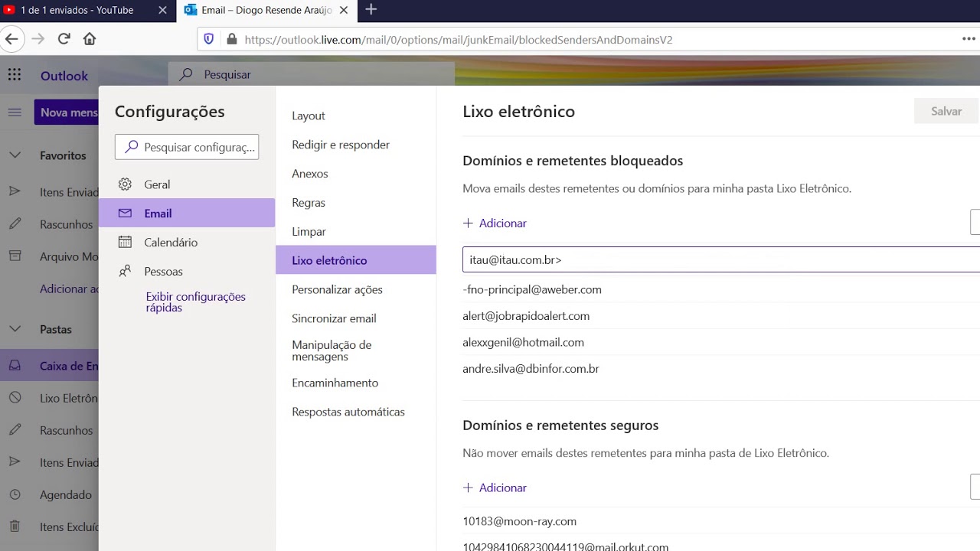Click the Adicionar aos favoritos link in sidebar
The height and width of the screenshot is (551, 980).
(x=69, y=289)
